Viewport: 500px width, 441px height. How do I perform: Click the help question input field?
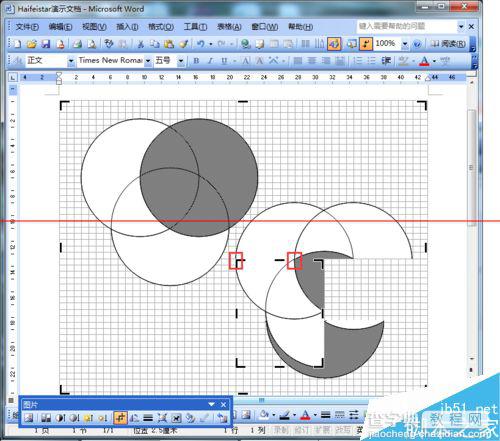407,26
